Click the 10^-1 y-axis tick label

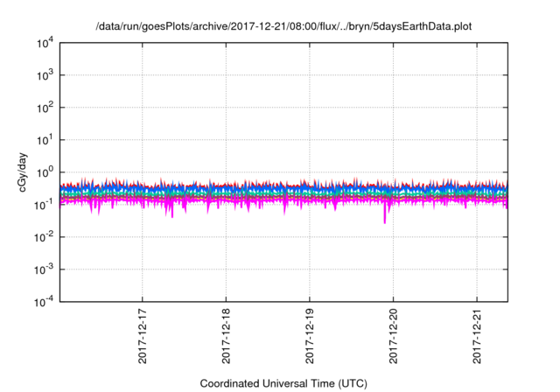[x=44, y=205]
